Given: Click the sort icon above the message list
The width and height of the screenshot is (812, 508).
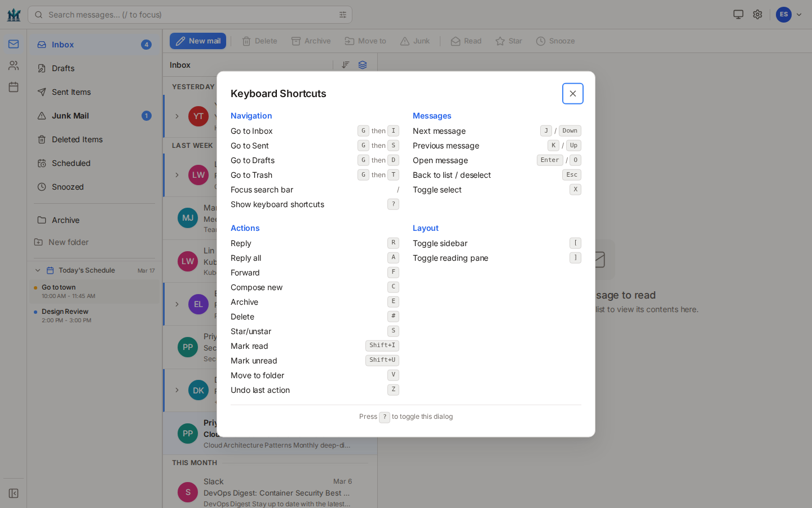Looking at the screenshot, I should [345, 64].
